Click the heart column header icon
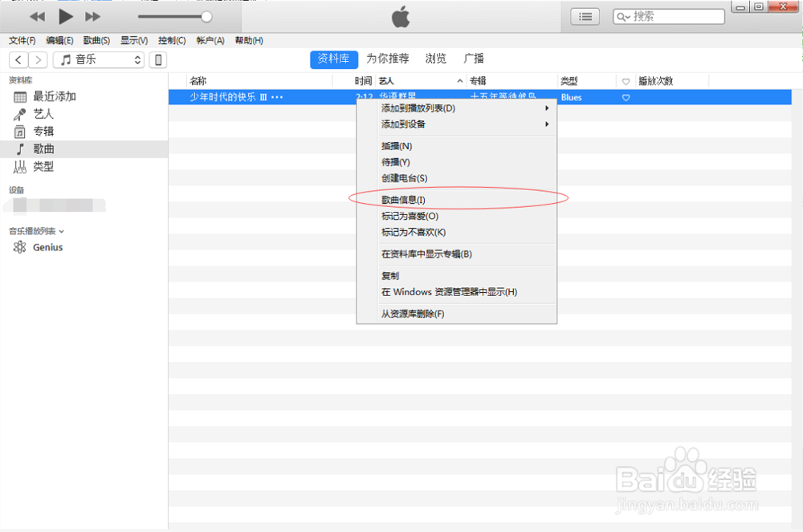This screenshot has height=532, width=803. point(626,81)
